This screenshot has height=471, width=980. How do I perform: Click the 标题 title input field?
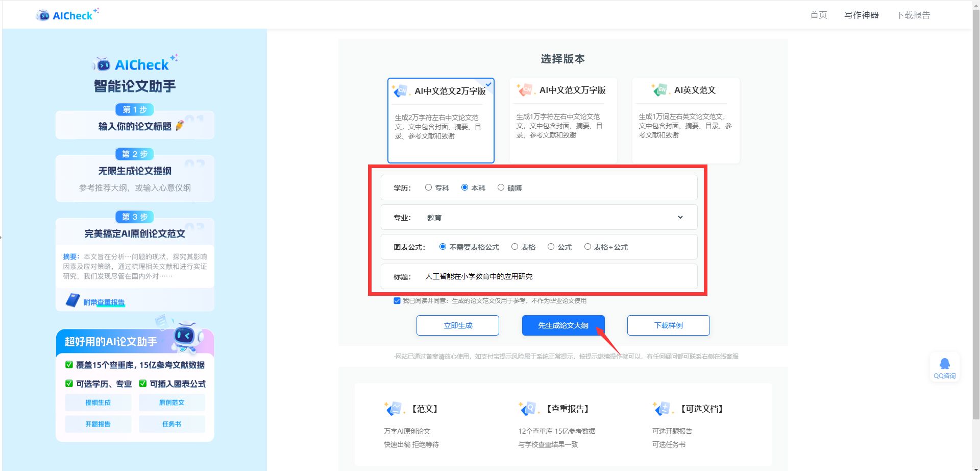[539, 276]
